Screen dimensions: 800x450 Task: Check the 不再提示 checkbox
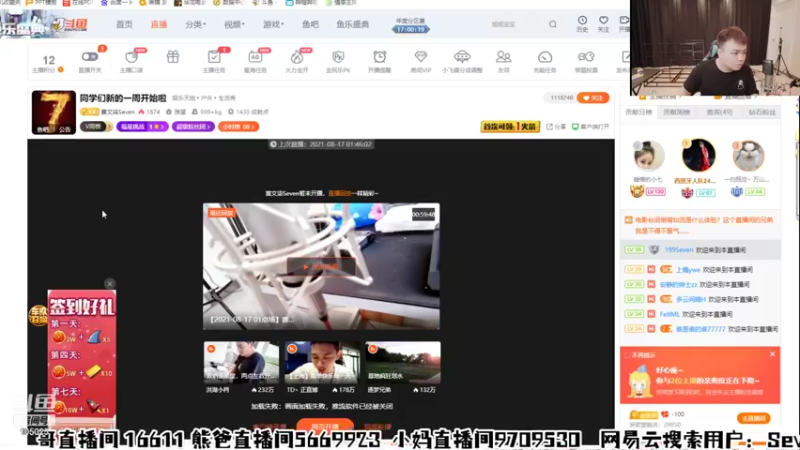point(627,355)
